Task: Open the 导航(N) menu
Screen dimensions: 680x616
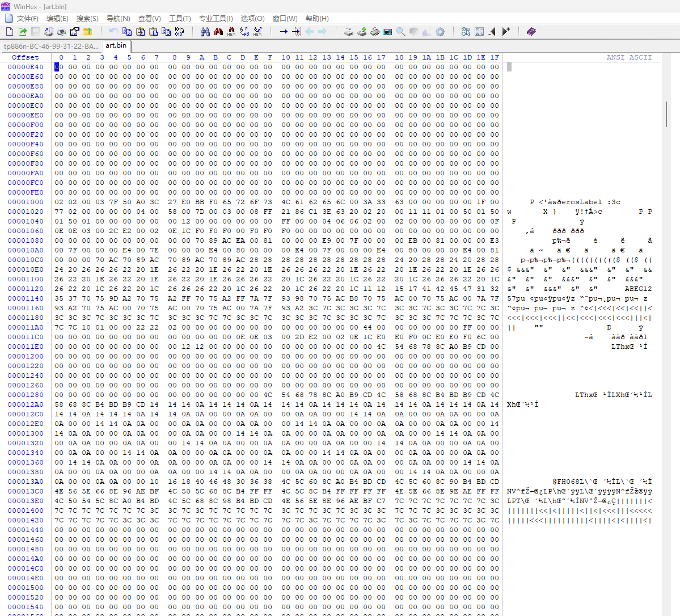Action: [118, 18]
